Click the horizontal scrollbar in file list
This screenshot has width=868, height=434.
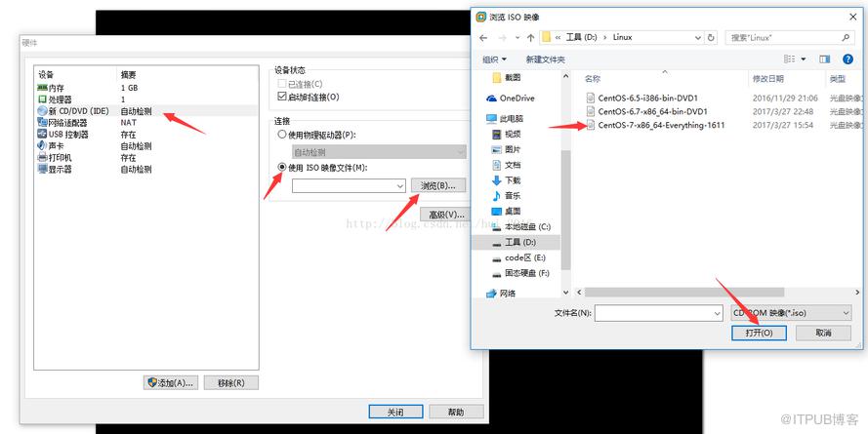(683, 292)
